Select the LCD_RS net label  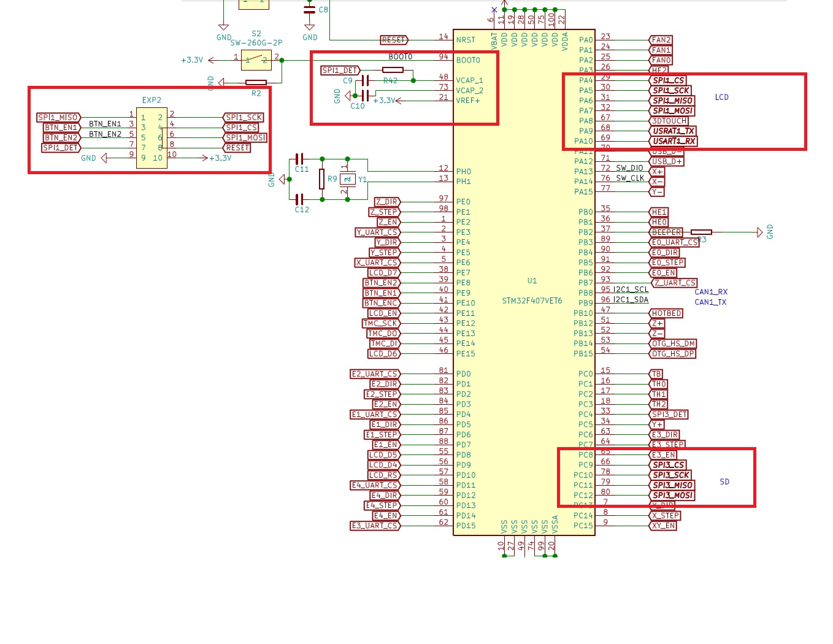click(383, 475)
